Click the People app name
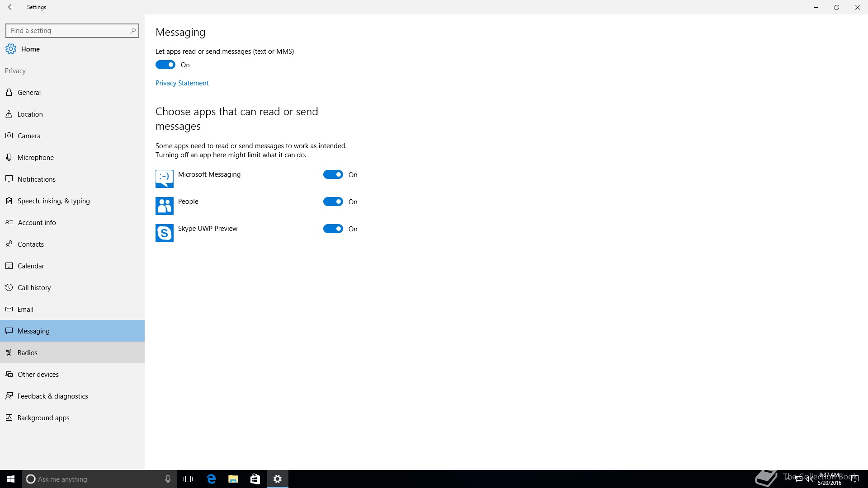Screen dimensions: 868x488 (x=188, y=202)
